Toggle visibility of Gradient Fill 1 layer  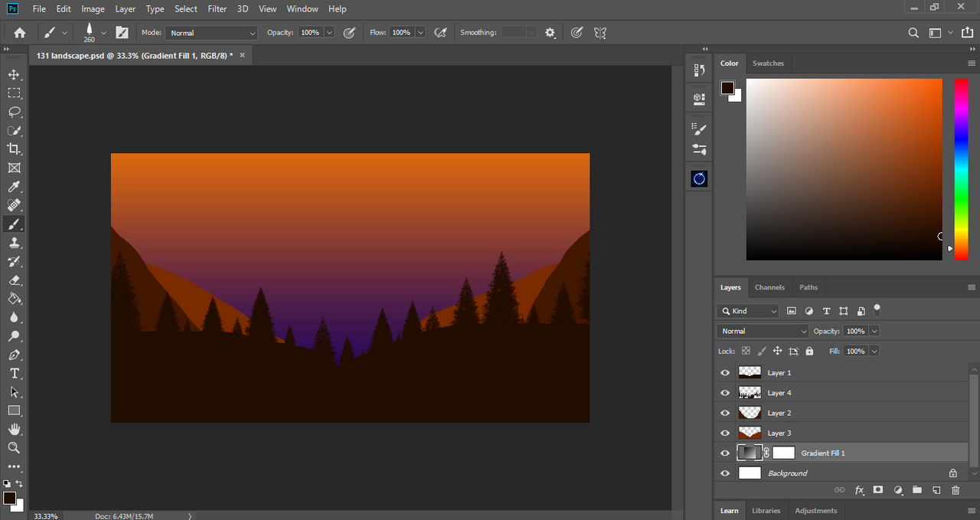725,453
